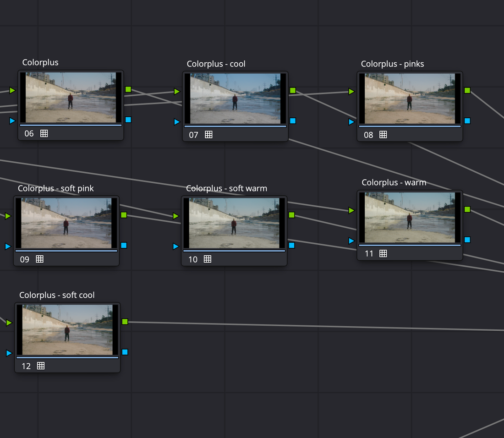Click green RGB input triangle of node 12
The width and height of the screenshot is (504, 438).
pyautogui.click(x=9, y=323)
